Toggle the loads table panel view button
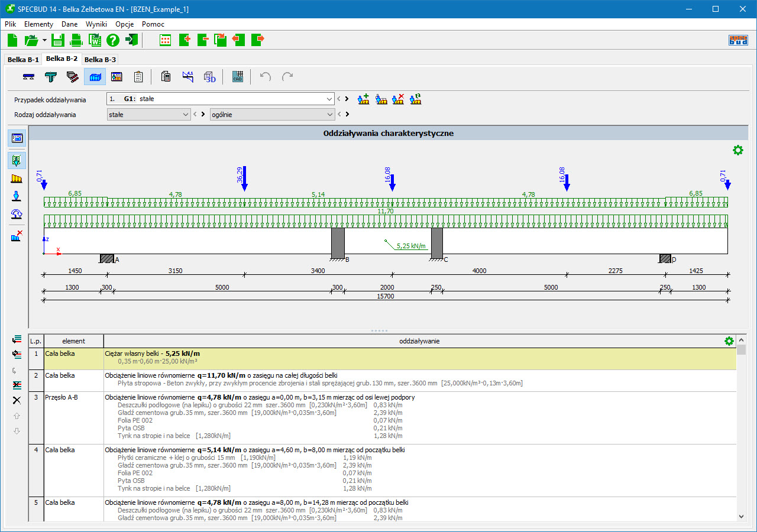 (x=17, y=138)
